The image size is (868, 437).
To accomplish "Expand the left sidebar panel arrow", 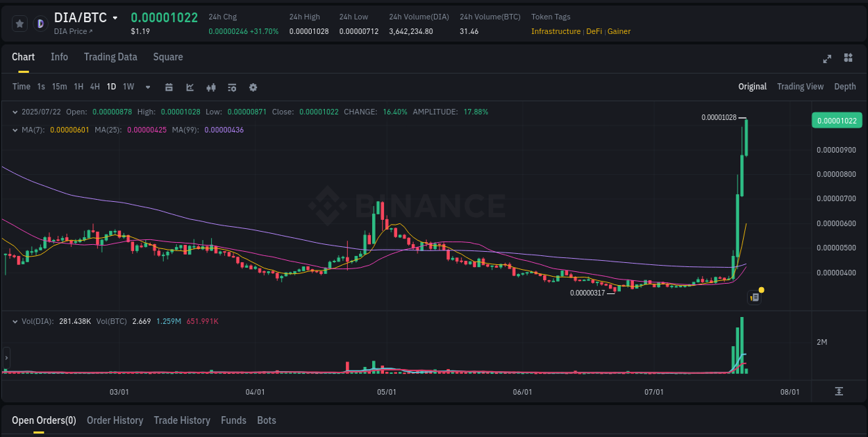I will [6, 358].
